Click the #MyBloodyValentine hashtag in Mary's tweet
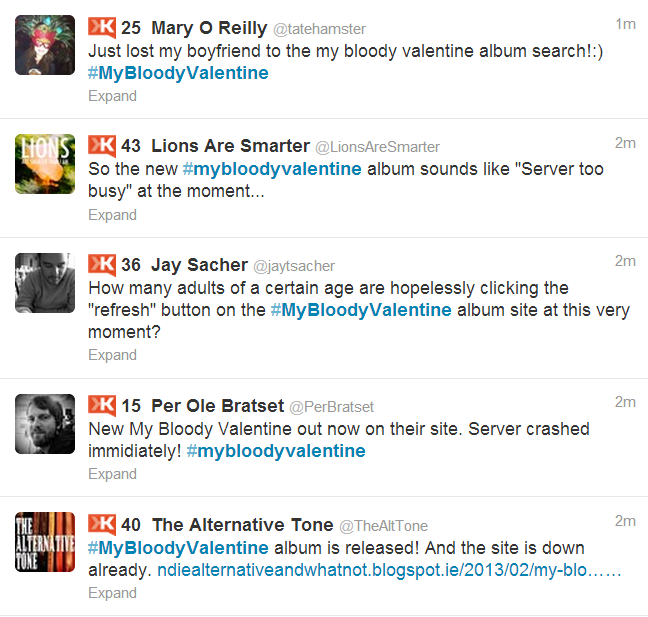Image resolution: width=648 pixels, height=617 pixels. (178, 73)
